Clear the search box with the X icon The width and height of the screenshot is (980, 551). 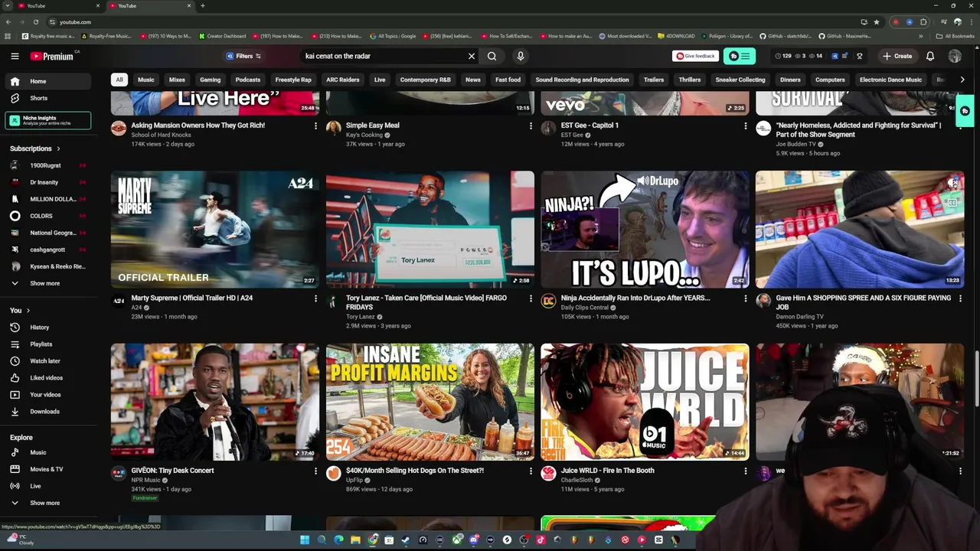click(472, 56)
